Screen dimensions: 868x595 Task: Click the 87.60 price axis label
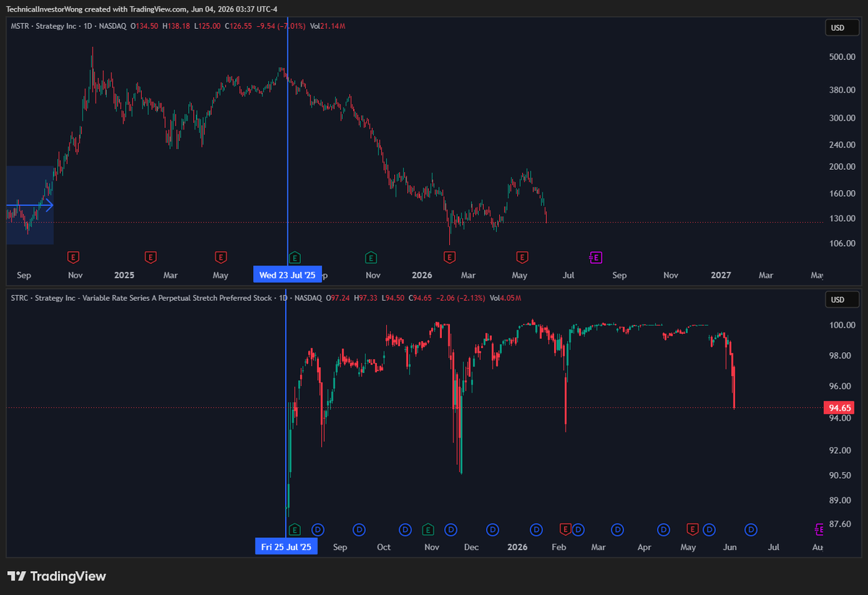840,524
